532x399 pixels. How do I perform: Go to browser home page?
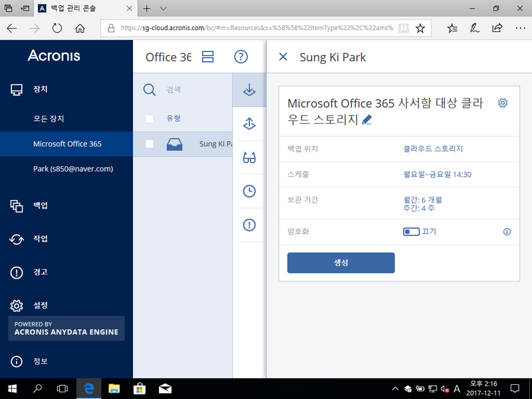[x=80, y=28]
